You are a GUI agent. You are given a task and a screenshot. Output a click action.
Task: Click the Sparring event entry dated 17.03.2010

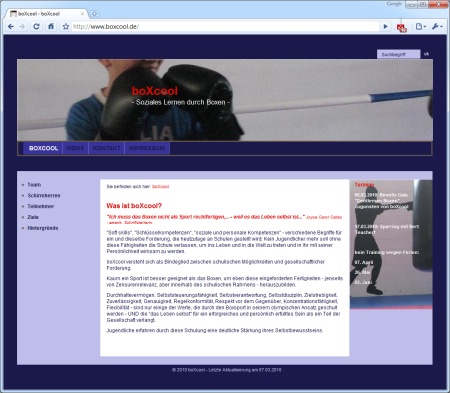click(387, 229)
